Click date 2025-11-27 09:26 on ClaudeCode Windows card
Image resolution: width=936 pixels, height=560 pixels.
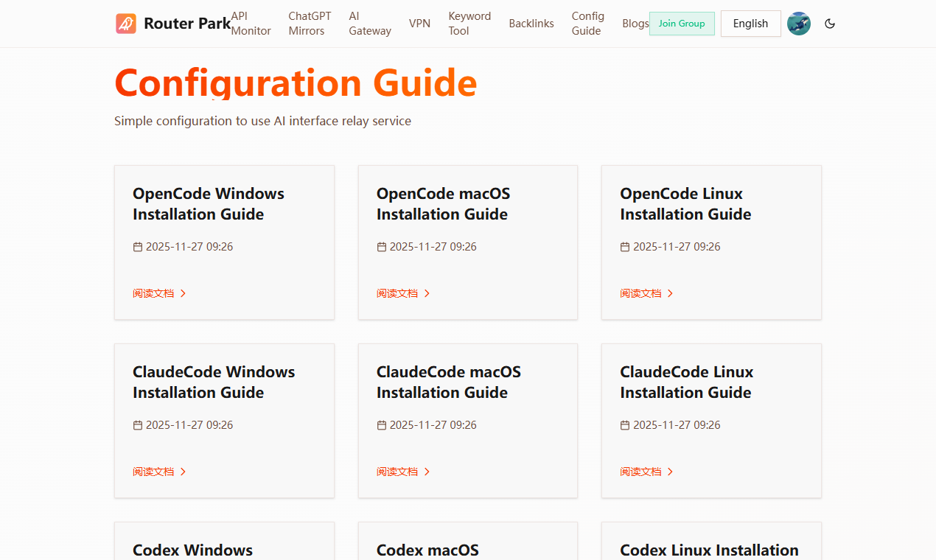pyautogui.click(x=189, y=425)
